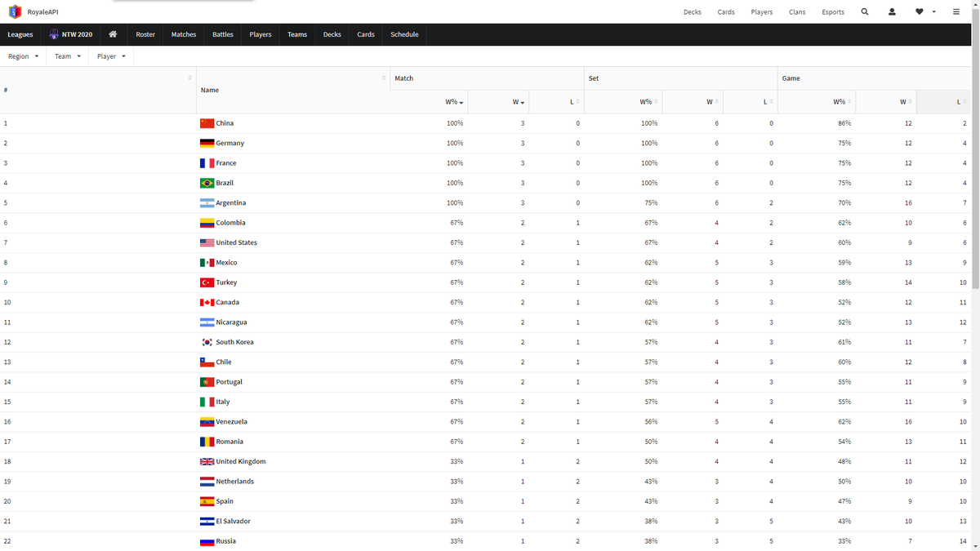Open Esports in top navigation
980x551 pixels.
pyautogui.click(x=833, y=12)
